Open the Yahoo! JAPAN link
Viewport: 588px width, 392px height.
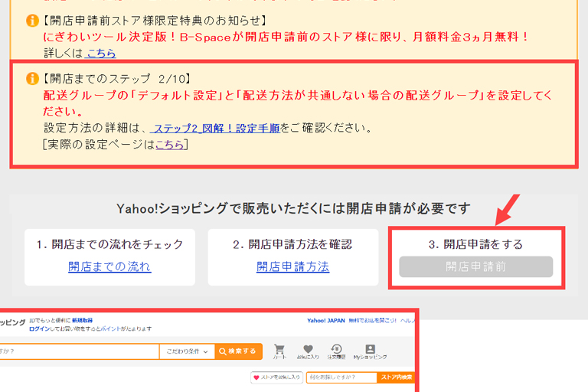[326, 321]
